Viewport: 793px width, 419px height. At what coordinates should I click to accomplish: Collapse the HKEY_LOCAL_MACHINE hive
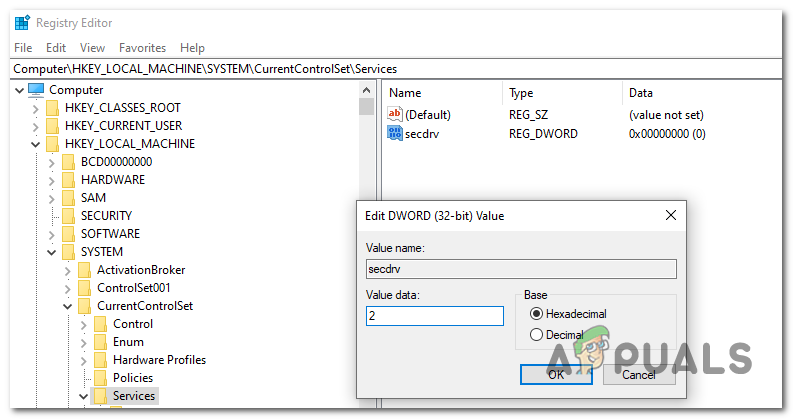(35, 145)
